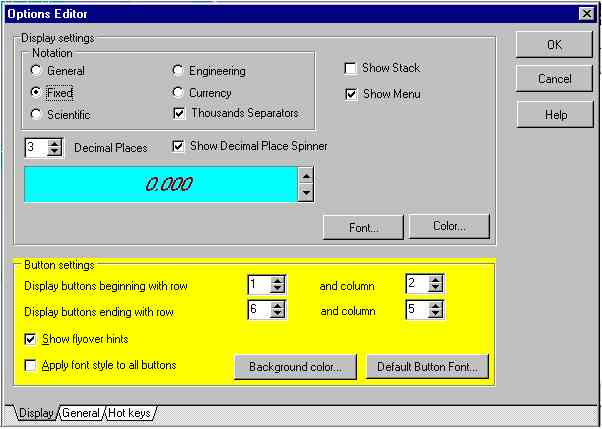The image size is (602, 429).
Task: Decrease Decimal Places with the down arrow
Action: 54,152
